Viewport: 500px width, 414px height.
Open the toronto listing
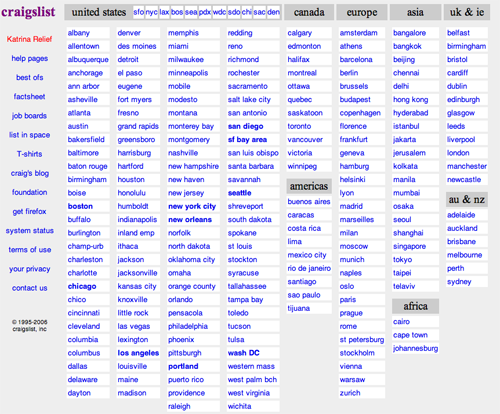tap(299, 126)
